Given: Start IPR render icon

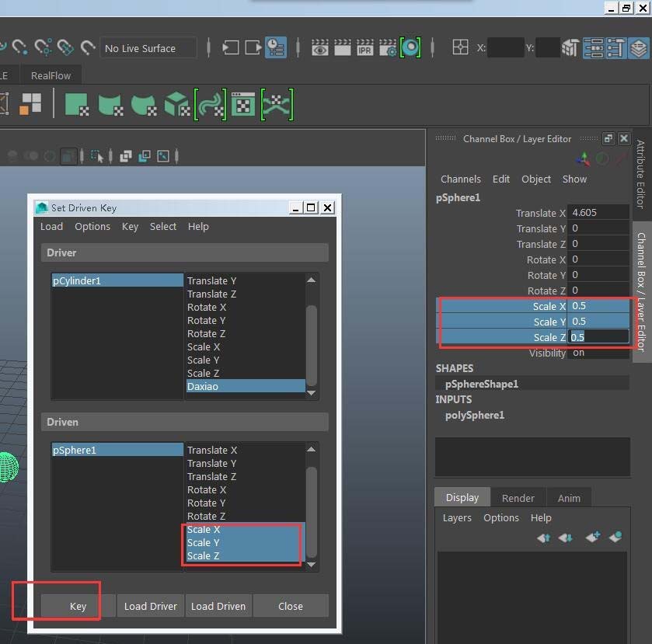Looking at the screenshot, I should click(x=364, y=47).
